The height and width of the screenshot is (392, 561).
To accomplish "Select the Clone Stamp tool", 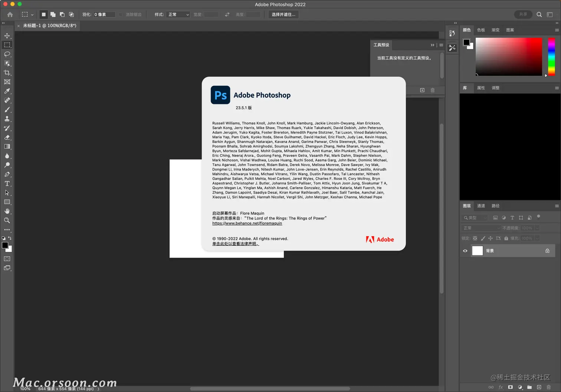I will tap(7, 119).
